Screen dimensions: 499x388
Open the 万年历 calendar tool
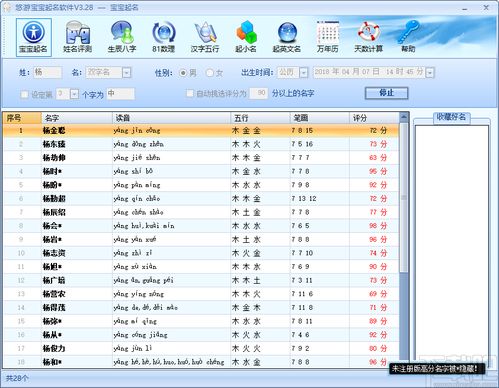pos(328,37)
